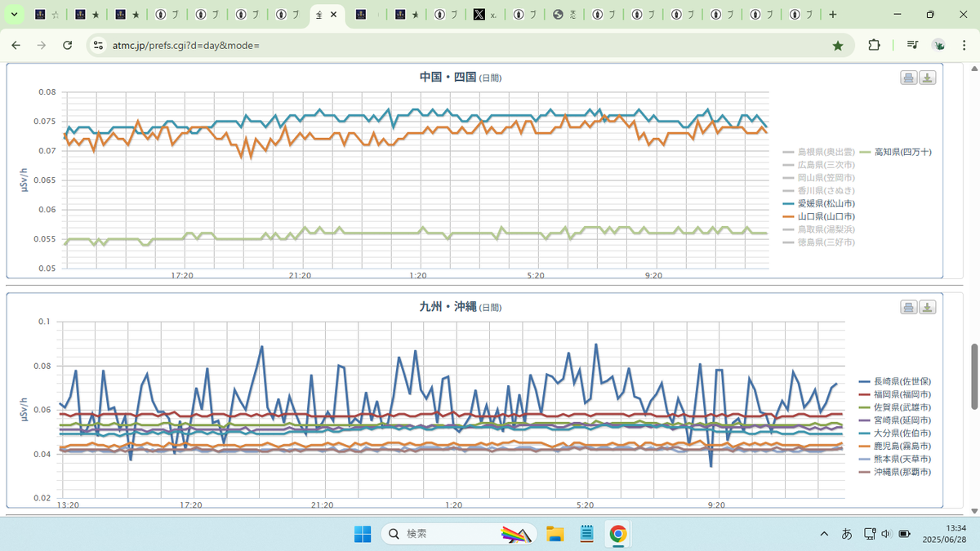Show hidden system tray icons chevron
The width and height of the screenshot is (980, 551).
coord(823,534)
